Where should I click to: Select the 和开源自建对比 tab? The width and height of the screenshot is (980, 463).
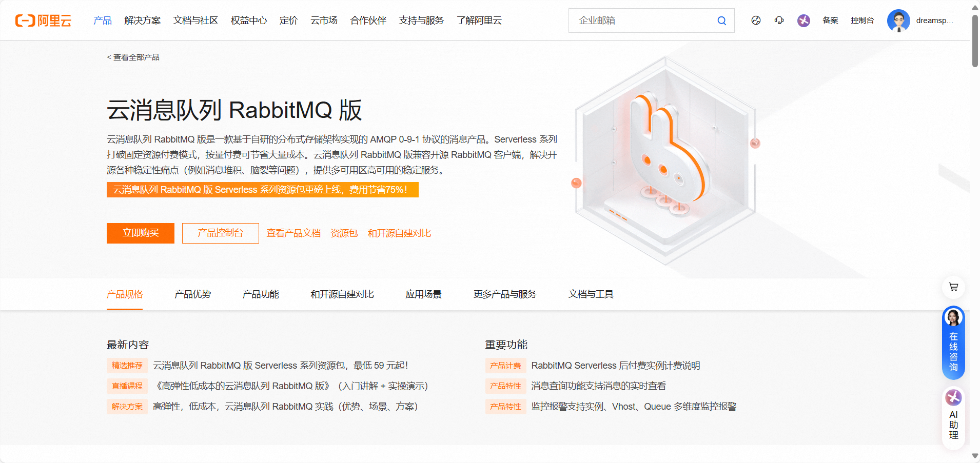pos(342,294)
